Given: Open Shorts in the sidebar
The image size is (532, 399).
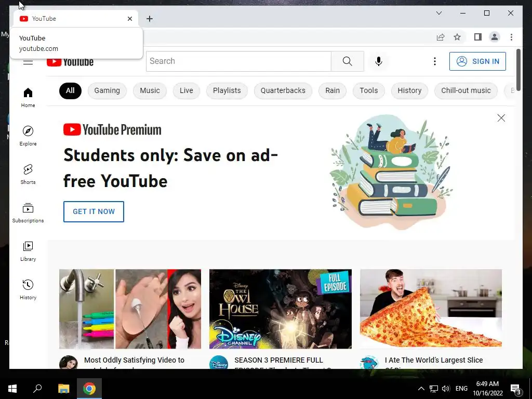Looking at the screenshot, I should 28,174.
